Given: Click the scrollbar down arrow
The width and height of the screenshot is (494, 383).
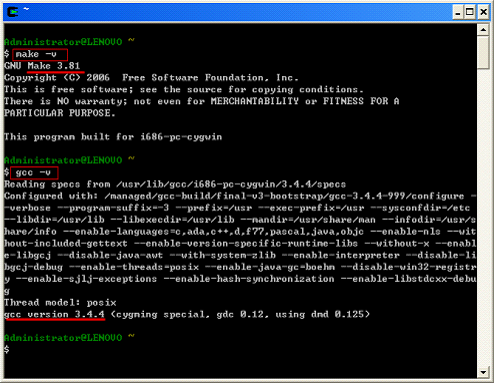Looking at the screenshot, I should (x=483, y=372).
